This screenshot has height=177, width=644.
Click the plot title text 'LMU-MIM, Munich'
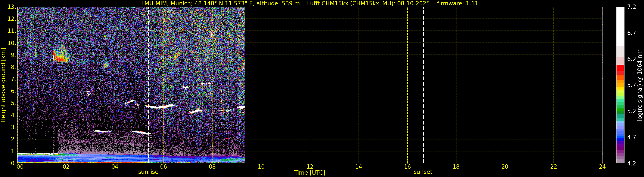tap(166, 3)
